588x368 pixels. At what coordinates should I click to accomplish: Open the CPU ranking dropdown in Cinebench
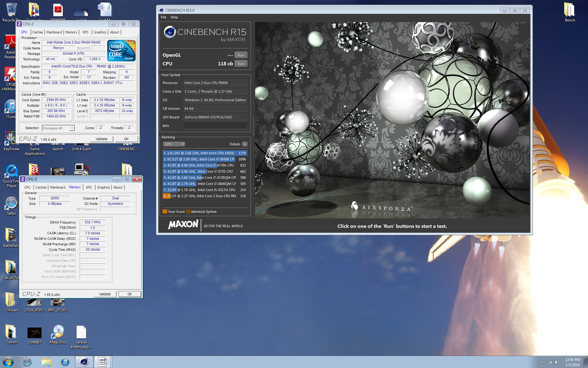(174, 144)
